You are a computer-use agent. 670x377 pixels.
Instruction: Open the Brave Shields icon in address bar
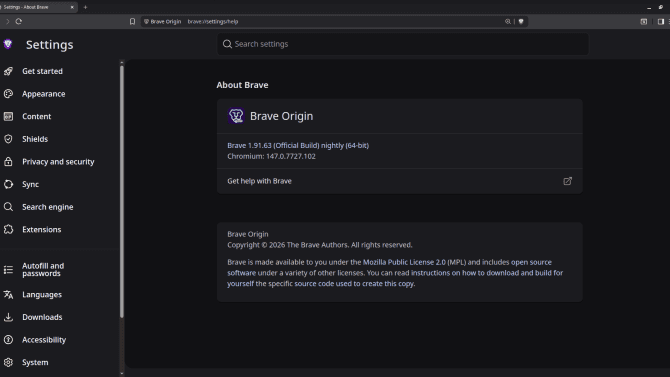click(x=521, y=21)
